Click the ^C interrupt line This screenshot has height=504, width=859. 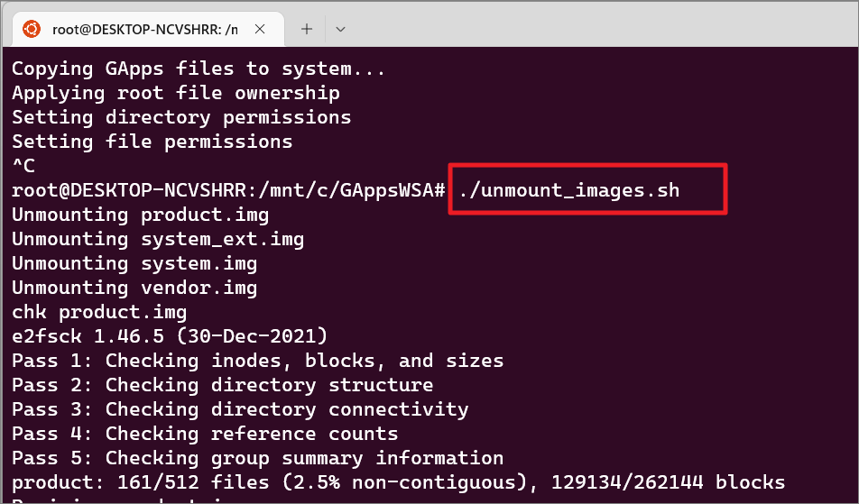(x=23, y=165)
